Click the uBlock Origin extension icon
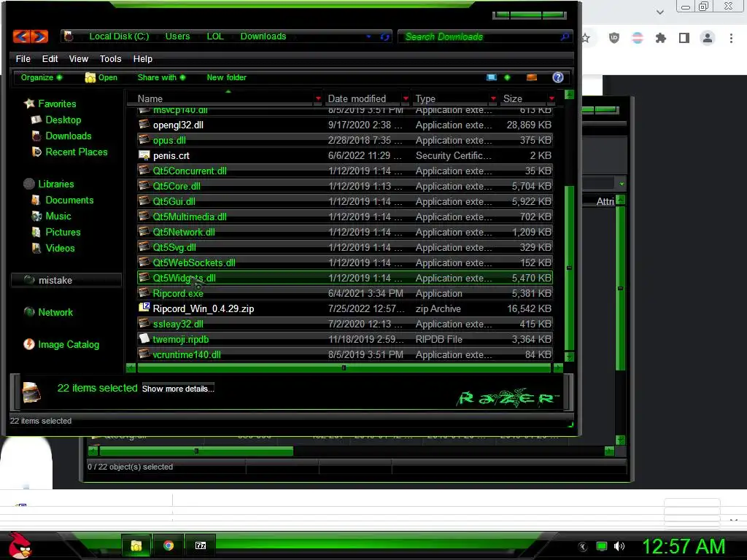The height and width of the screenshot is (560, 747). pos(614,38)
